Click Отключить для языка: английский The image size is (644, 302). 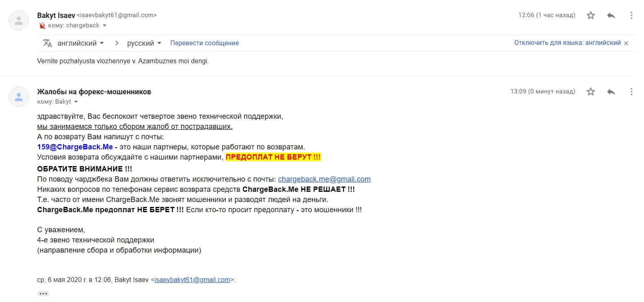(567, 43)
